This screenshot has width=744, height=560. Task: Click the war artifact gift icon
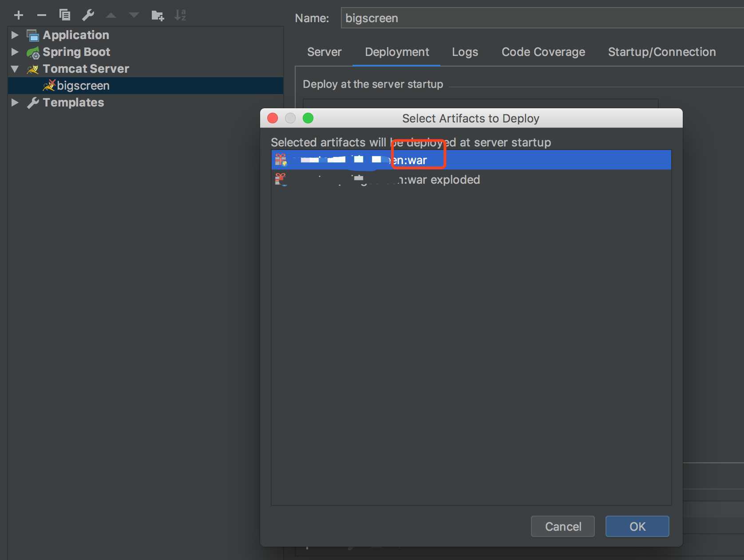click(x=281, y=160)
